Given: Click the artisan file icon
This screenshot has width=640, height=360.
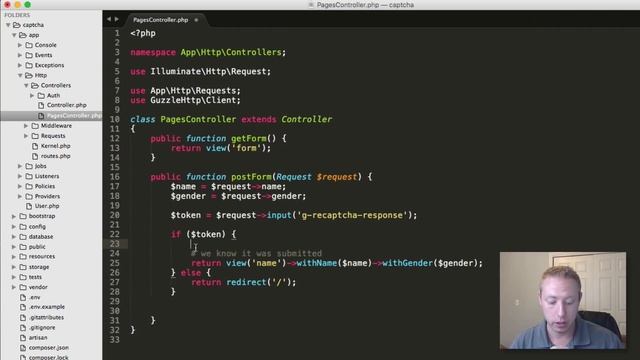Looking at the screenshot, I should coord(23,338).
